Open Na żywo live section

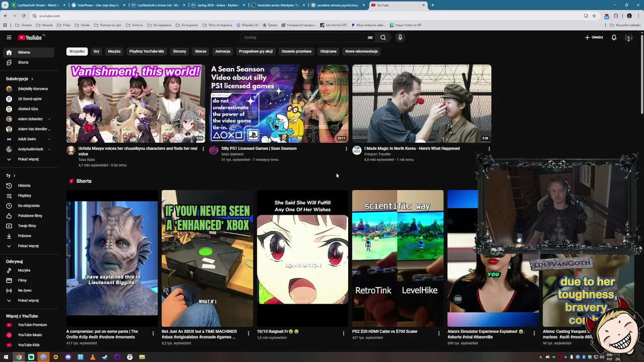click(28, 291)
